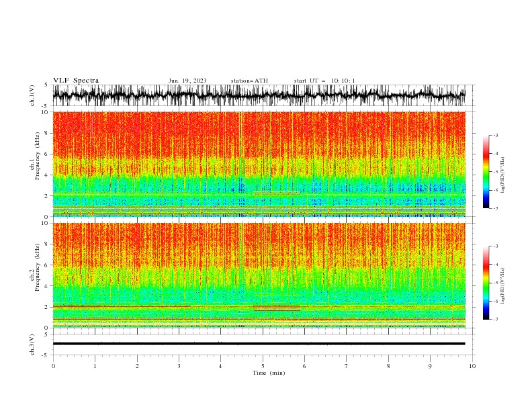This screenshot has height=411, width=532.
Task: Click the "ch.1(V)" axis label
Action: 32,95
